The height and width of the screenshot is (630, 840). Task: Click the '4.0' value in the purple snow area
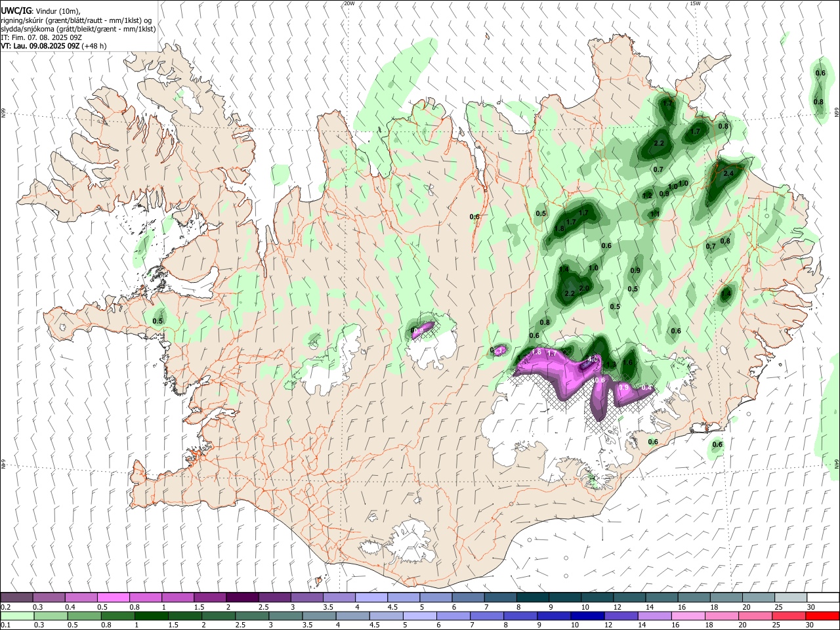point(593,359)
